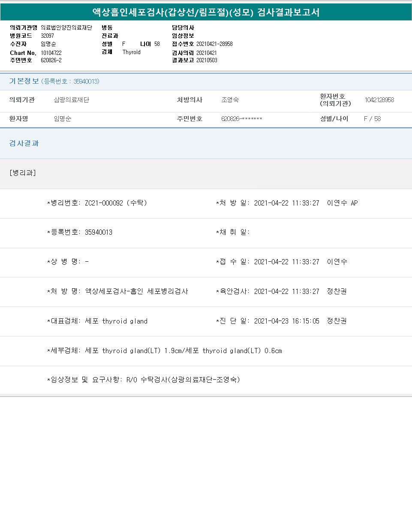
Task: Click prescribing doctor name 조영숙
Action: [230, 100]
